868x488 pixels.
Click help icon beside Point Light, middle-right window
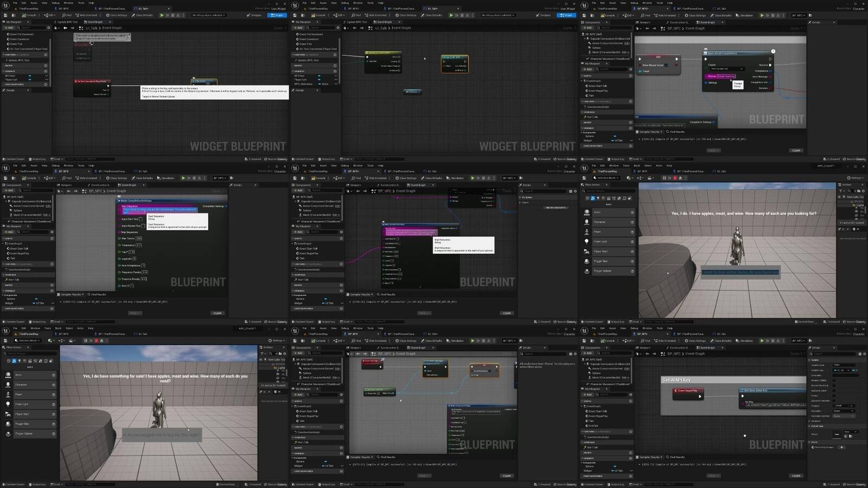(632, 242)
